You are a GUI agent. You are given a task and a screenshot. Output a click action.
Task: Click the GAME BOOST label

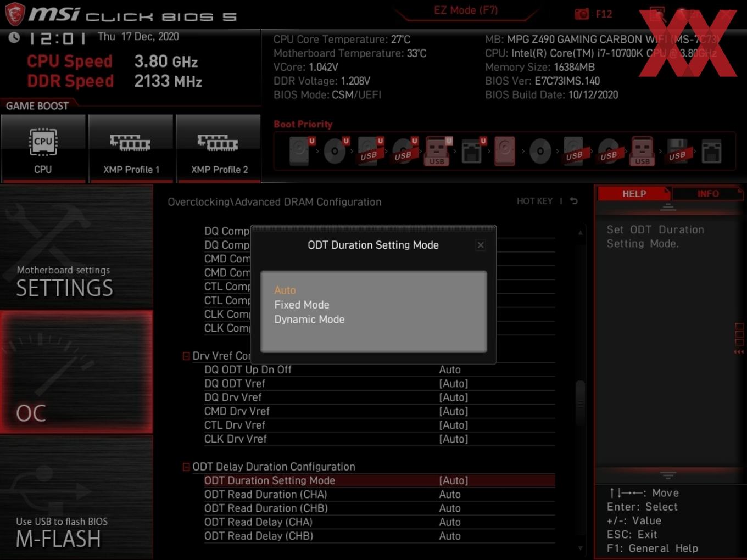click(37, 106)
